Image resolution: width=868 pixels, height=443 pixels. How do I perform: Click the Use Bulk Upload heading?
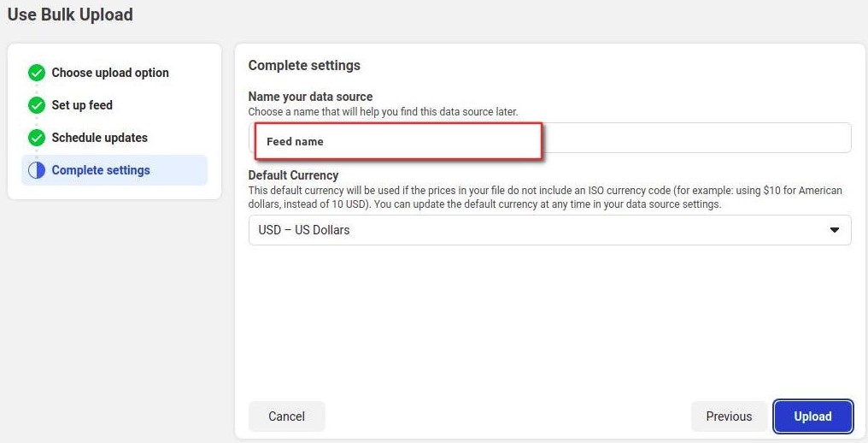pyautogui.click(x=70, y=15)
